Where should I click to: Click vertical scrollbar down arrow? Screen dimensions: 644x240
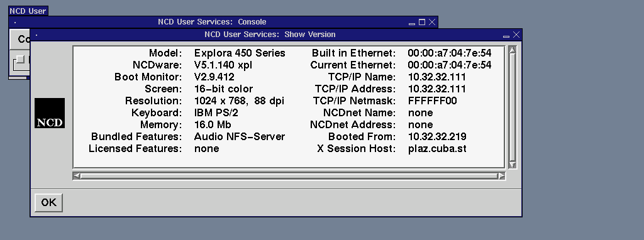click(x=512, y=165)
